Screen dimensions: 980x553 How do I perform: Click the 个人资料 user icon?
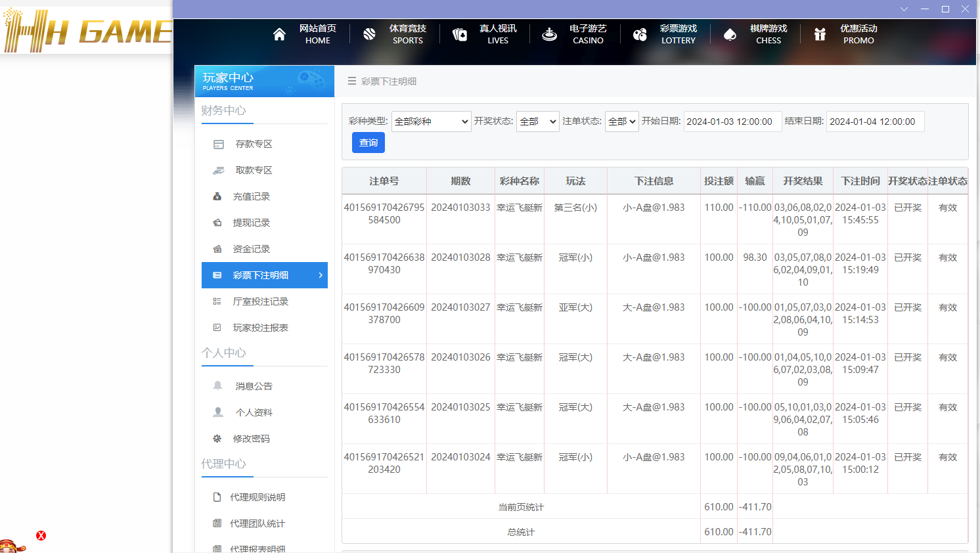pyautogui.click(x=218, y=412)
